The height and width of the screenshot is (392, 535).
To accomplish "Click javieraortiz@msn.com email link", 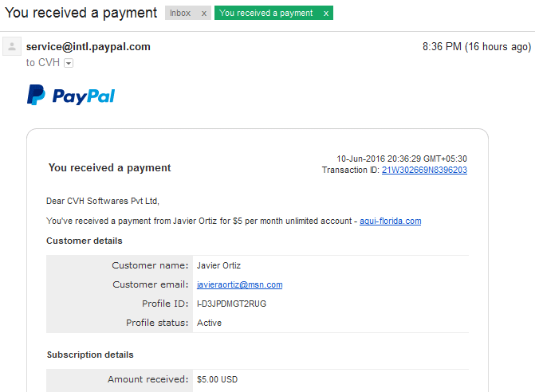I will (x=239, y=284).
